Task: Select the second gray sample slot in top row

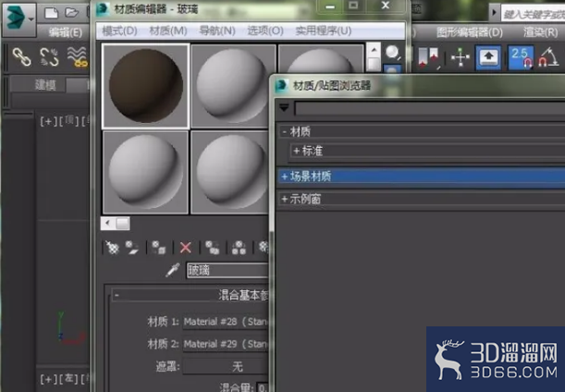Action: click(x=233, y=86)
